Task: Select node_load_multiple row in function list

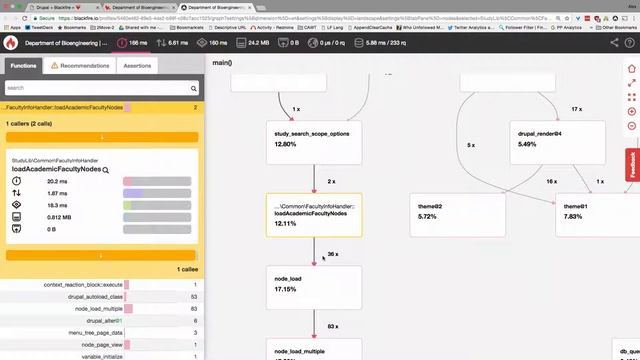Action: click(102, 309)
